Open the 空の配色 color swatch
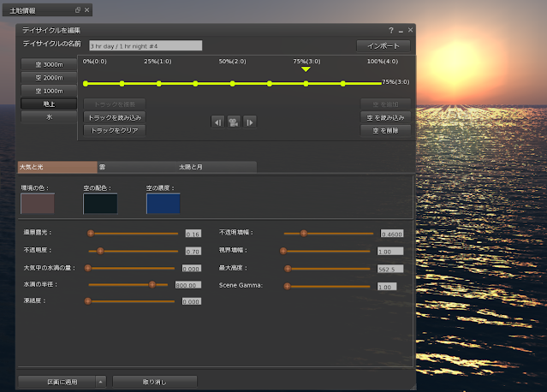Screen dimensions: 547x392 click(x=100, y=204)
